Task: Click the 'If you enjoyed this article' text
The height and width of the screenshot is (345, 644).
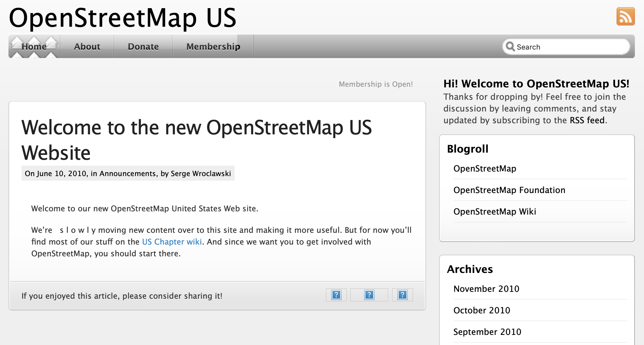Action: click(122, 296)
